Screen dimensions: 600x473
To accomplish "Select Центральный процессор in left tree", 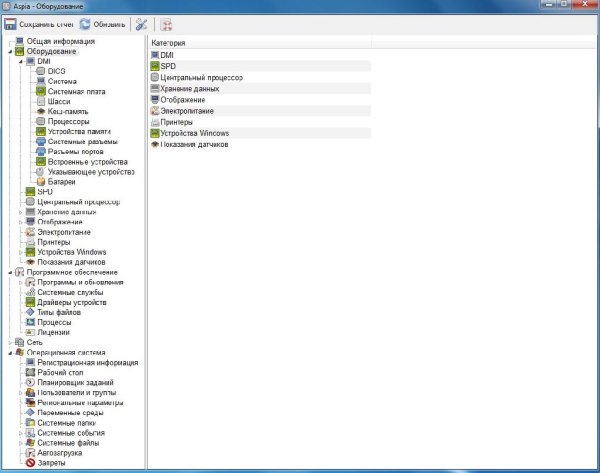I will pyautogui.click(x=78, y=202).
